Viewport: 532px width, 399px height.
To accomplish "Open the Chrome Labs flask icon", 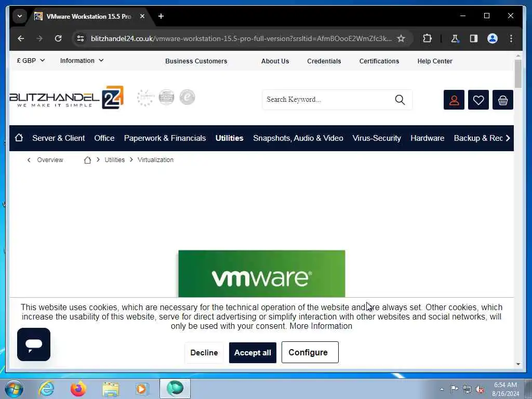I will (455, 38).
